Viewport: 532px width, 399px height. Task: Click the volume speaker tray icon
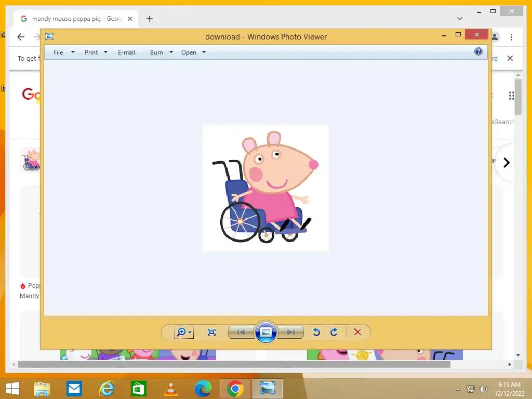[483, 389]
